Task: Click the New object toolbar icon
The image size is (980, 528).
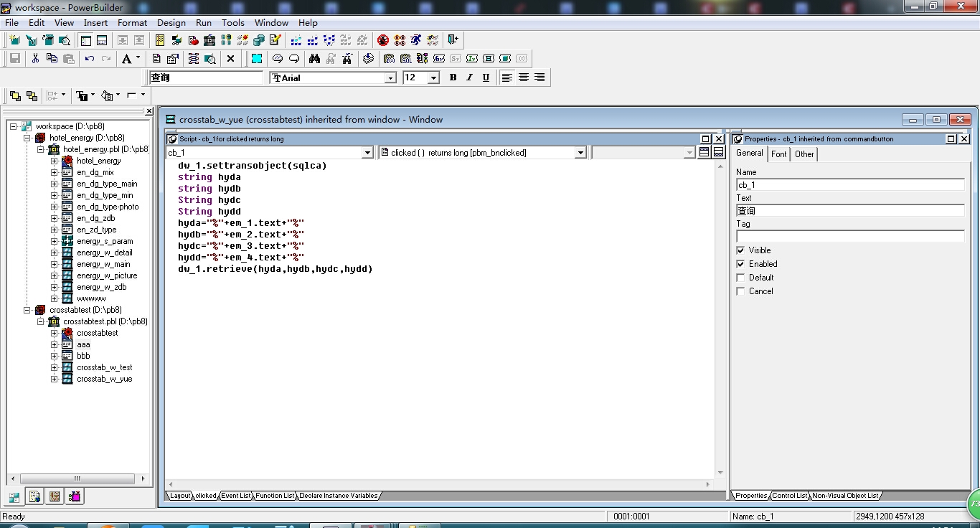Action: point(14,40)
